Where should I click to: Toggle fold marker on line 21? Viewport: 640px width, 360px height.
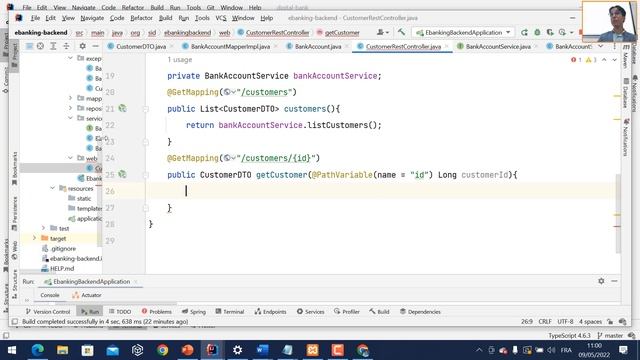point(145,109)
